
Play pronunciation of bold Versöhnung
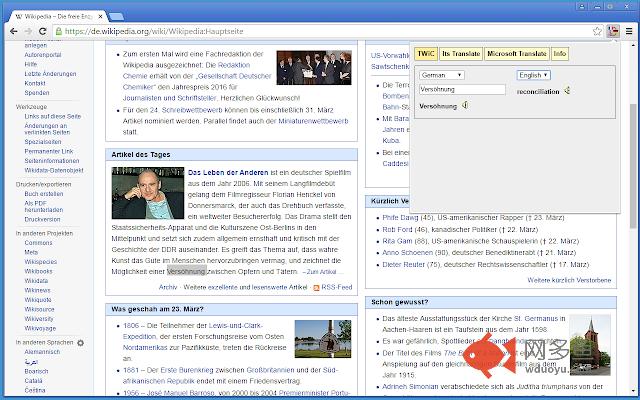[x=465, y=105]
